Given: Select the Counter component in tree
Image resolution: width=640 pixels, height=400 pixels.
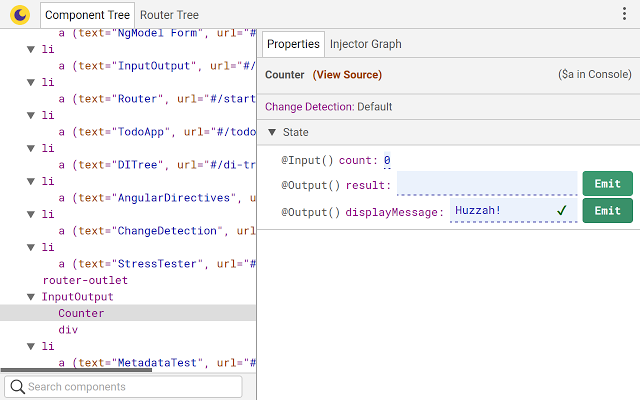Looking at the screenshot, I should click(x=81, y=313).
